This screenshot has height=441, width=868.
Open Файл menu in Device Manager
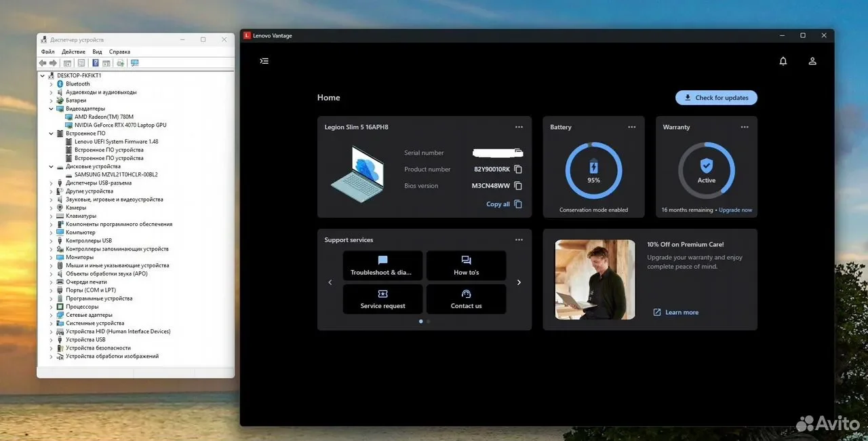[47, 52]
